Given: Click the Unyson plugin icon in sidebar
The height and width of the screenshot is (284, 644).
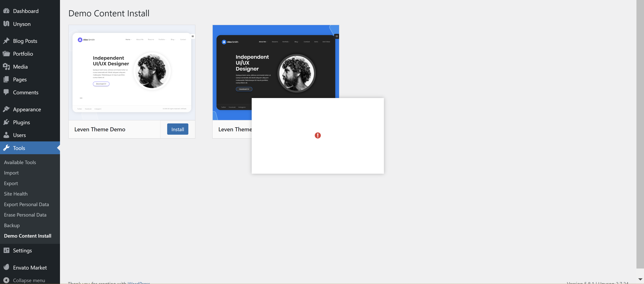Looking at the screenshot, I should click(7, 24).
